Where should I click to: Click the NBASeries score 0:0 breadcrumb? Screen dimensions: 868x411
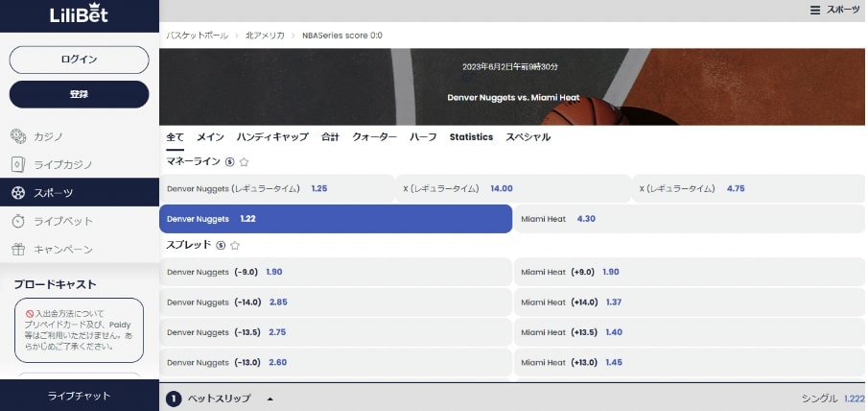342,36
